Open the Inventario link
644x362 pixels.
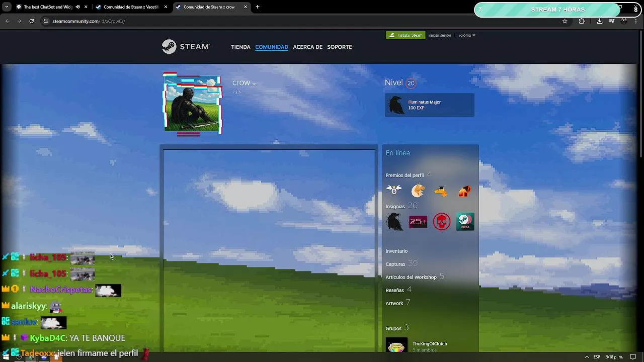click(396, 251)
